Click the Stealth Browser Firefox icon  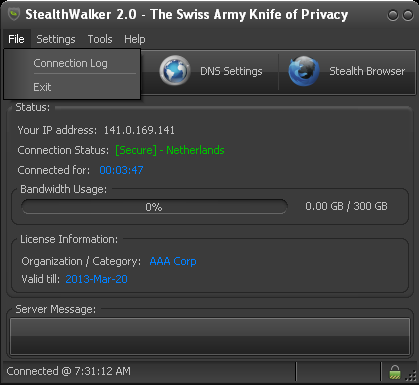click(304, 71)
